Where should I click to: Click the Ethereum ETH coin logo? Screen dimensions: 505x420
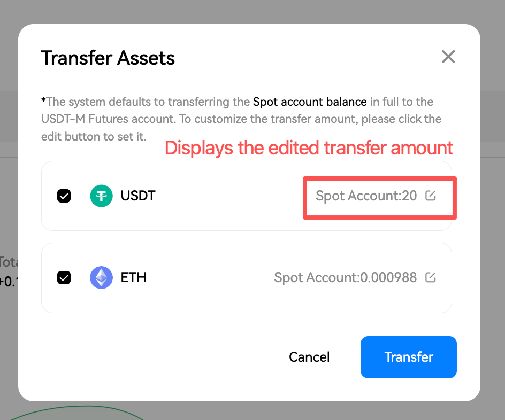[101, 278]
